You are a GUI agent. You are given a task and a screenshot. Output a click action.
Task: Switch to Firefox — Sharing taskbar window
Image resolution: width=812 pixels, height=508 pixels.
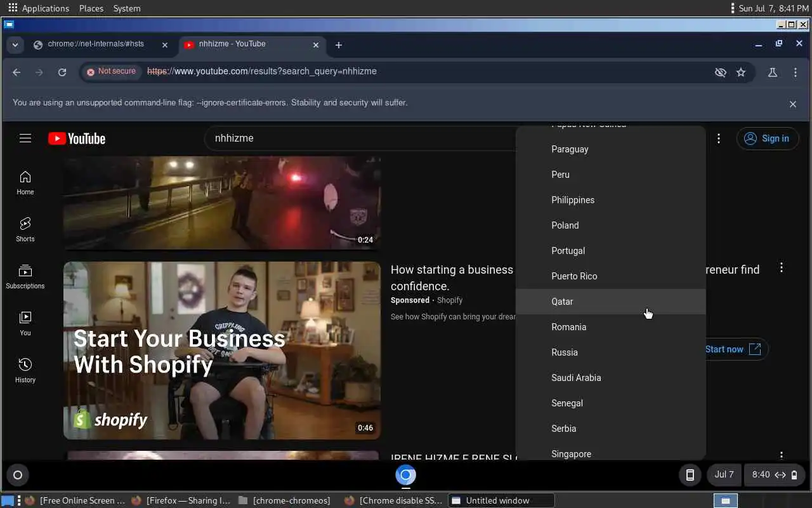tap(181, 500)
